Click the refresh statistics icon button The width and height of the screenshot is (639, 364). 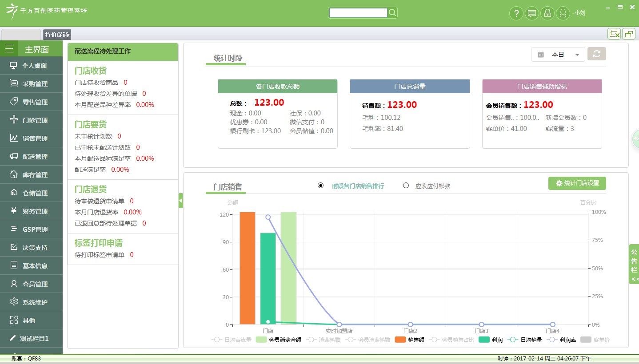(x=596, y=54)
